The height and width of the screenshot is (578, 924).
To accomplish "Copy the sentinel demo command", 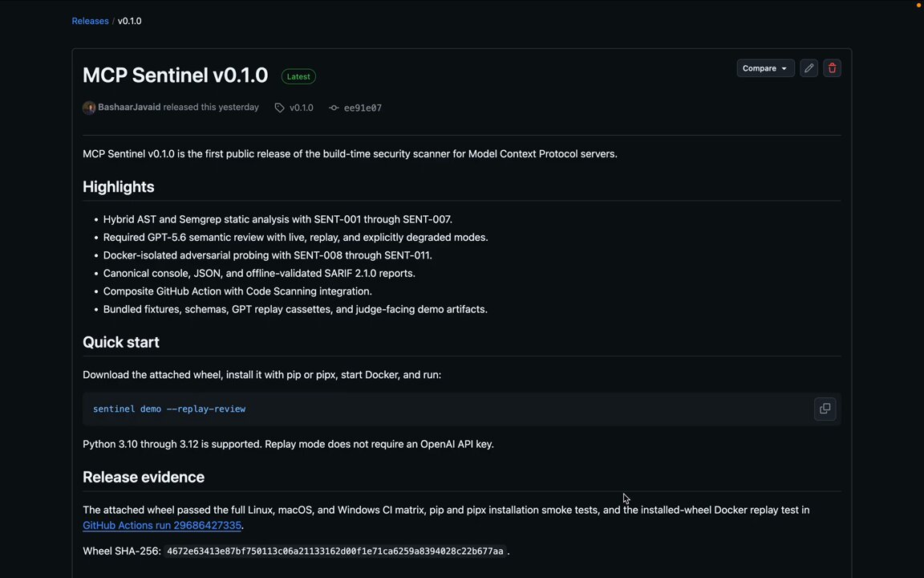I will coord(825,409).
